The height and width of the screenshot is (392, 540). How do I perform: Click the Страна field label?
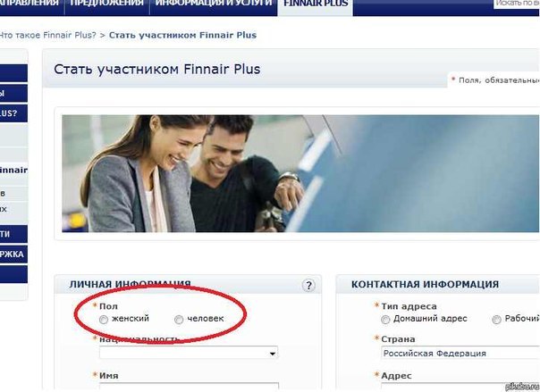(398, 339)
